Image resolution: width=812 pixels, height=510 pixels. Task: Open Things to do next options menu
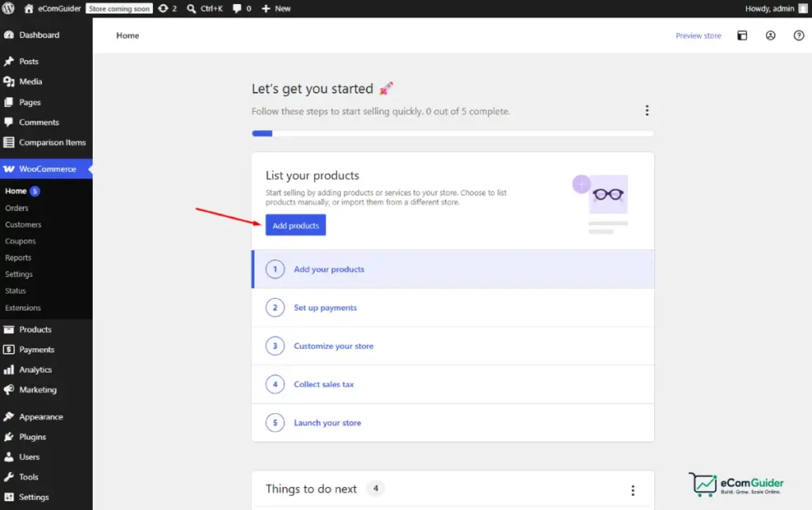point(632,490)
